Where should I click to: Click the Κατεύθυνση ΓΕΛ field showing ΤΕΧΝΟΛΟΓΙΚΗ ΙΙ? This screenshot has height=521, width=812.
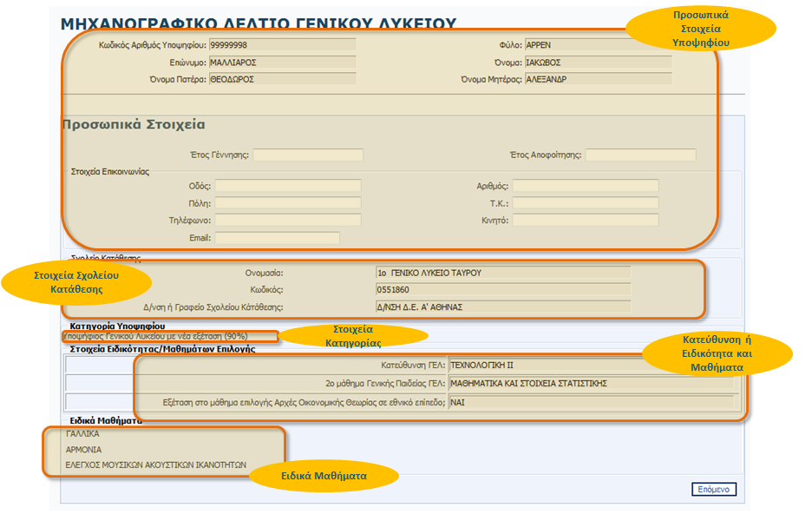592,365
